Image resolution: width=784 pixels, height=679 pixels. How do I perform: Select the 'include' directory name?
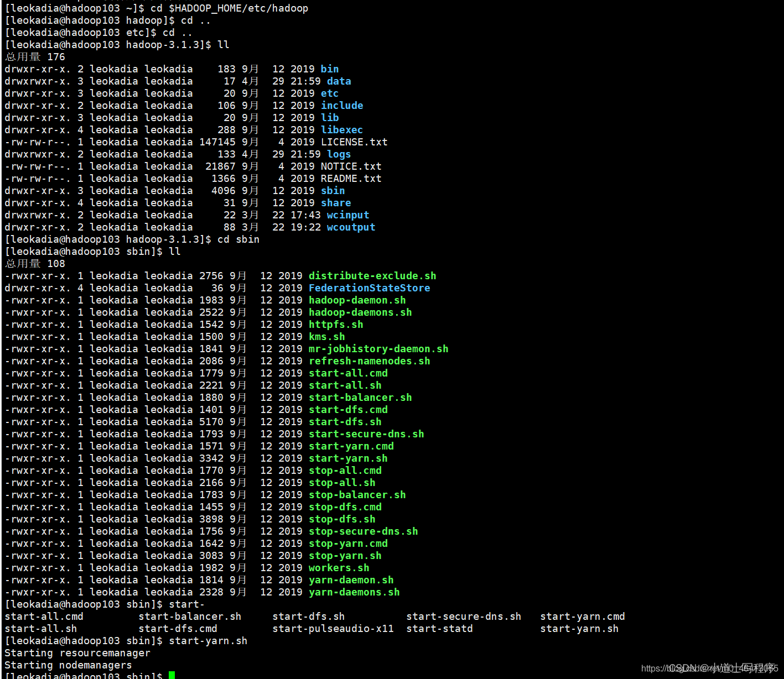342,106
